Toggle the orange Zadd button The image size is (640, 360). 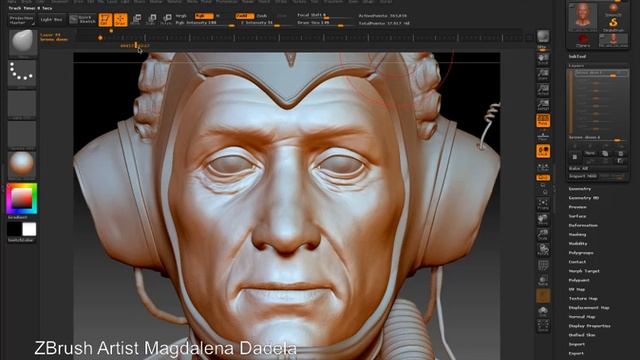(x=244, y=16)
